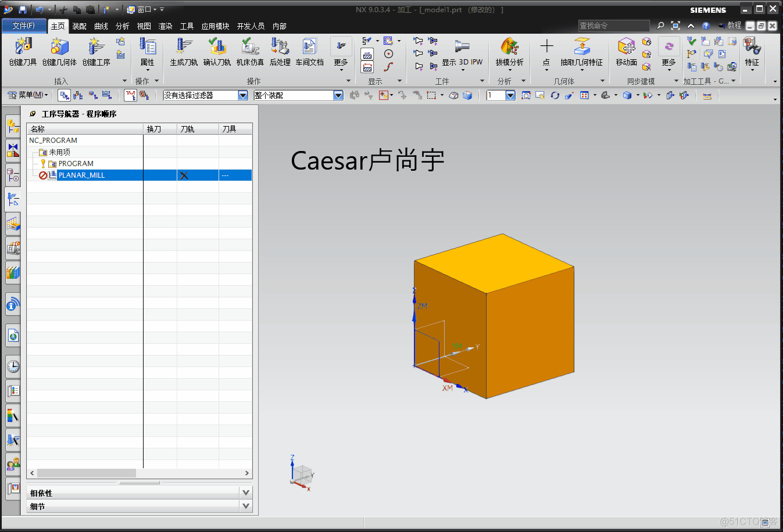Open the Properties (属性) icon
Image resolution: width=783 pixels, height=532 pixels.
[148, 46]
